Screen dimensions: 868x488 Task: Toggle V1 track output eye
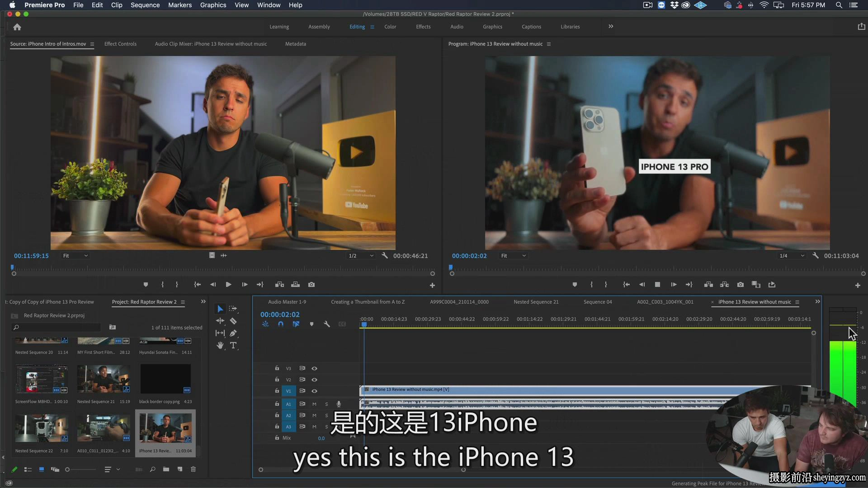(x=314, y=391)
